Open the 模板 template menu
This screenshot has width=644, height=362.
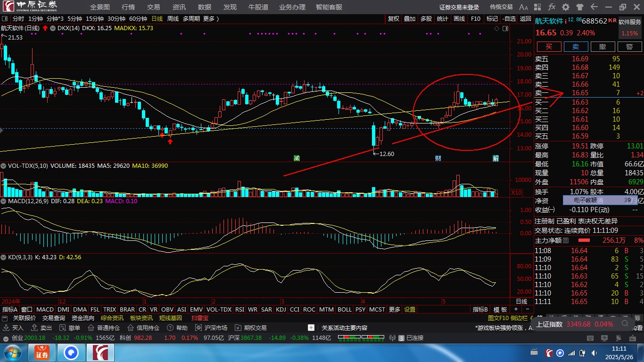(x=500, y=310)
